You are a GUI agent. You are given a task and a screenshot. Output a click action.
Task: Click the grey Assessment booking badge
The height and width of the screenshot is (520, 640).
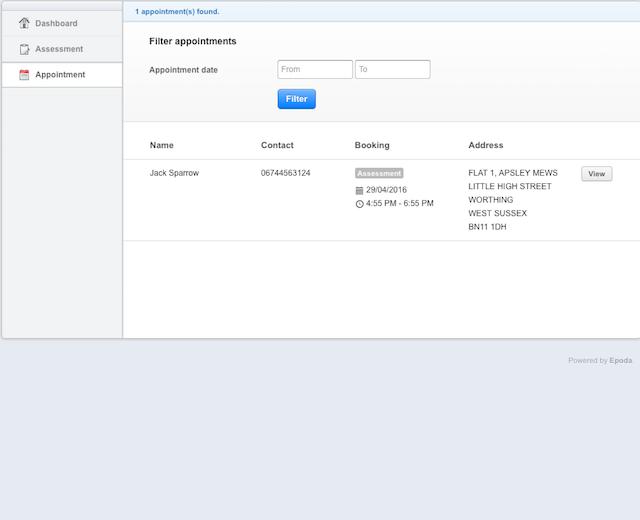[x=379, y=173]
